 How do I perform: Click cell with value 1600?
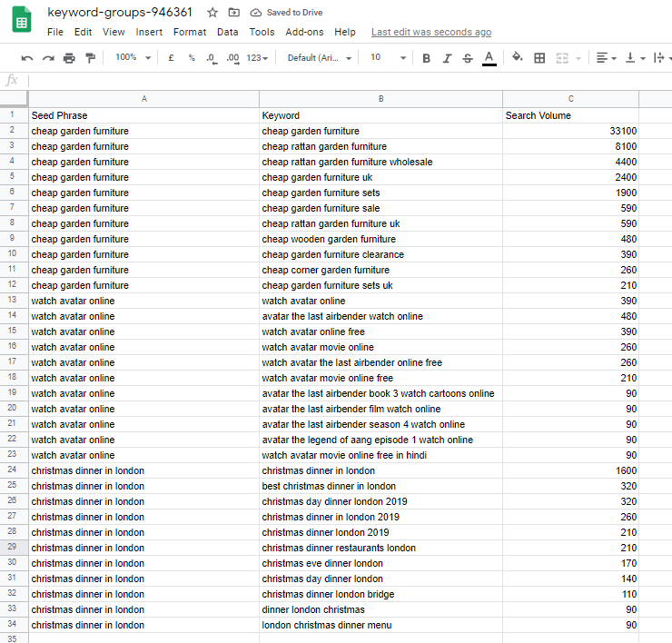point(571,470)
